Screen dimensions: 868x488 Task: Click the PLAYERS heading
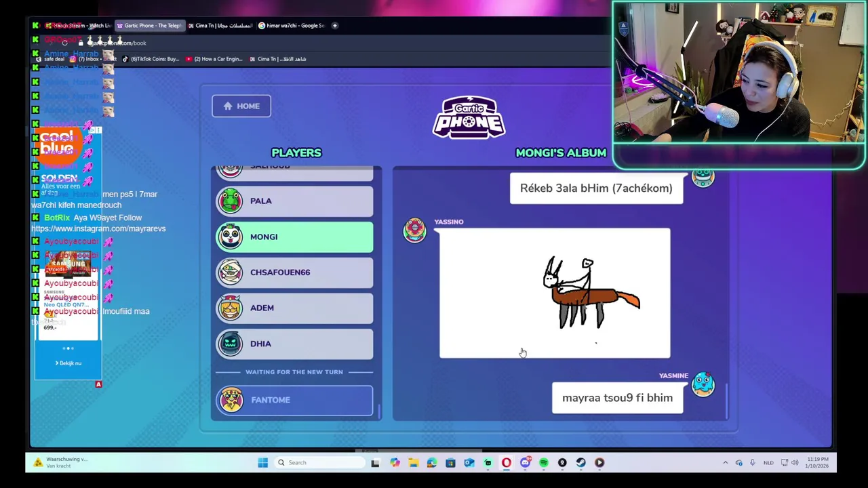coord(296,152)
